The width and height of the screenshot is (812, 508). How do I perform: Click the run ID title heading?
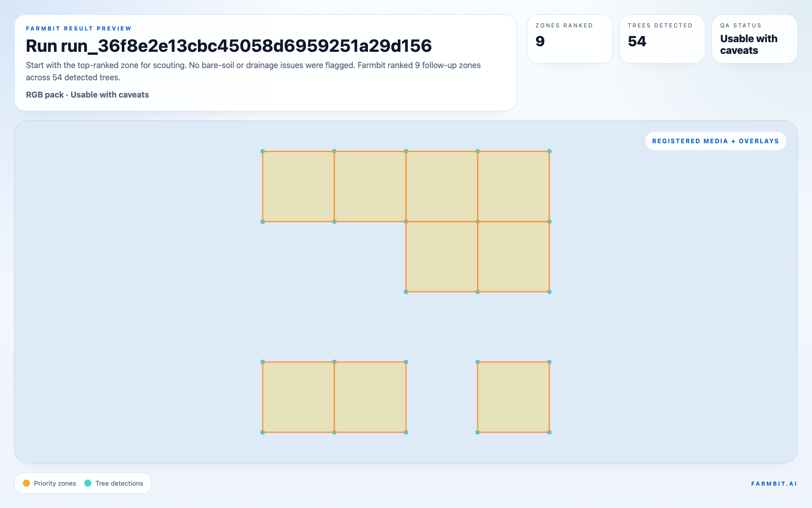[x=228, y=46]
